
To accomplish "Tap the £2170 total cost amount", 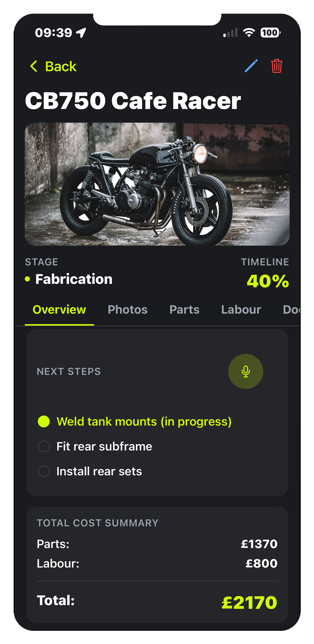I will pos(249,602).
